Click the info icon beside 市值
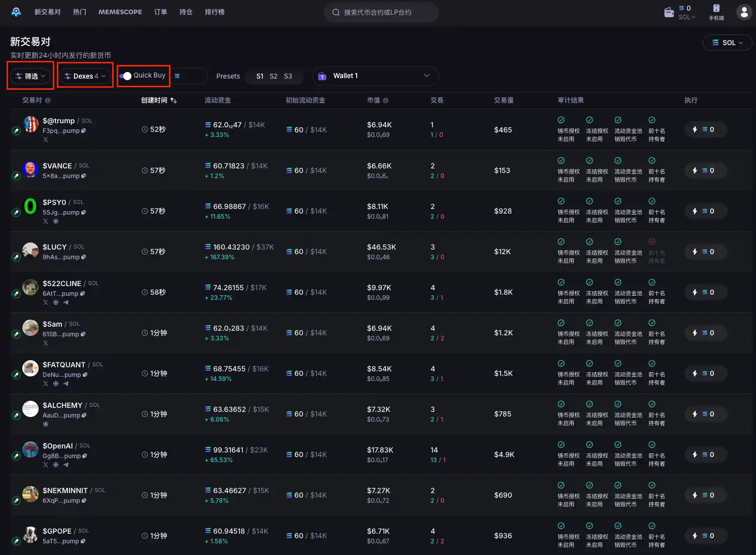The width and height of the screenshot is (756, 555). pyautogui.click(x=386, y=100)
